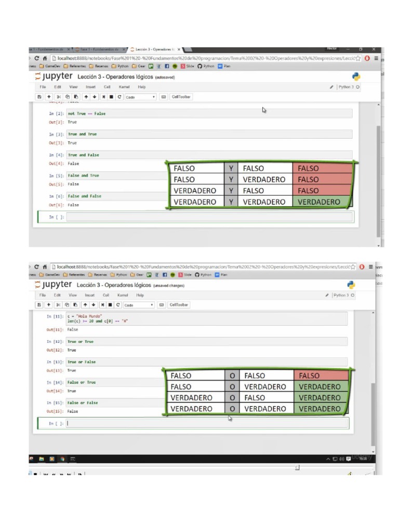Go to home page in top browser window
399x532 pixels.
45,58
